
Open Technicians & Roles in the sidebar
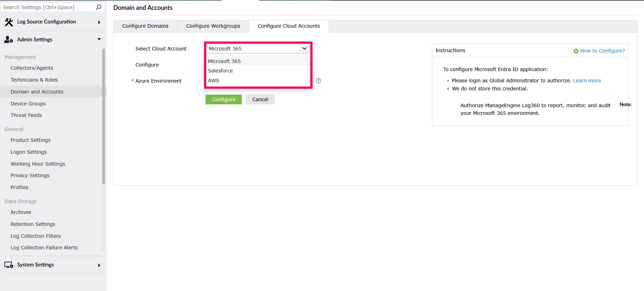pos(34,80)
